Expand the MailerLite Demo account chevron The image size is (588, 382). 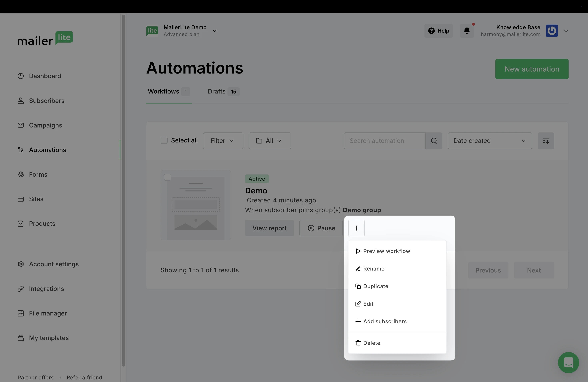[214, 31]
